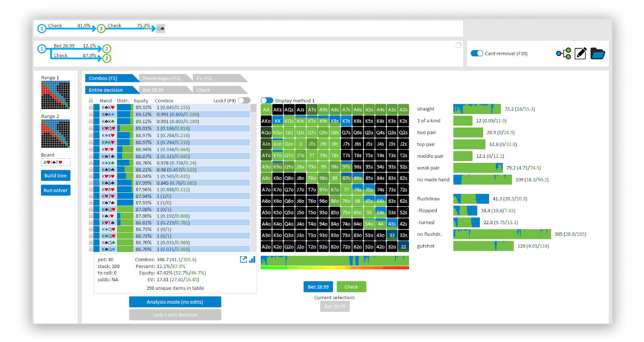
Task: Click green Check action button
Action: [x=351, y=287]
